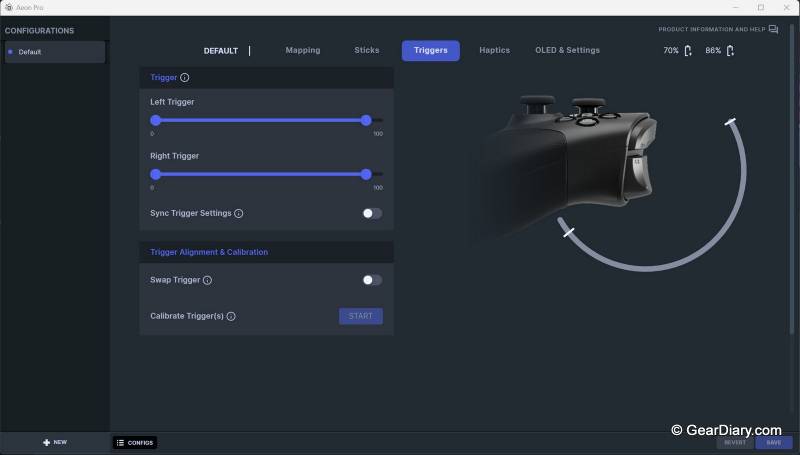800x455 pixels.
Task: Open the Haptics tab
Action: 494,50
